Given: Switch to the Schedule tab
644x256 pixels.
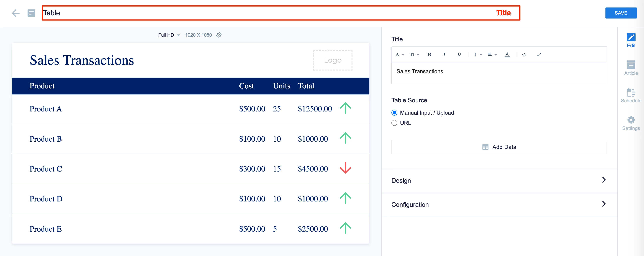Looking at the screenshot, I should 631,96.
